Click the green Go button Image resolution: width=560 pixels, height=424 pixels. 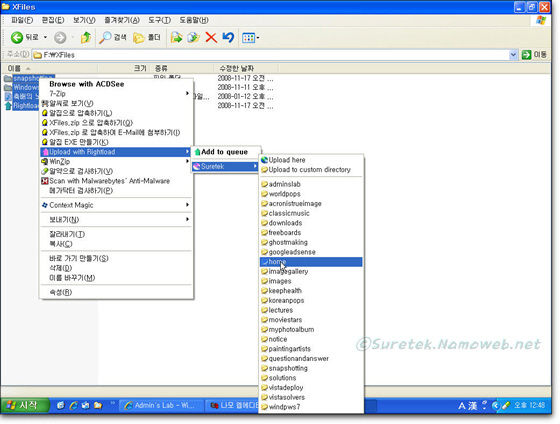pyautogui.click(x=534, y=55)
